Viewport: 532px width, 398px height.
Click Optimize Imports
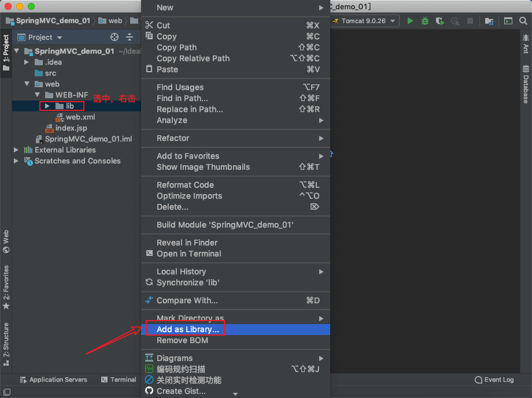(x=235, y=196)
